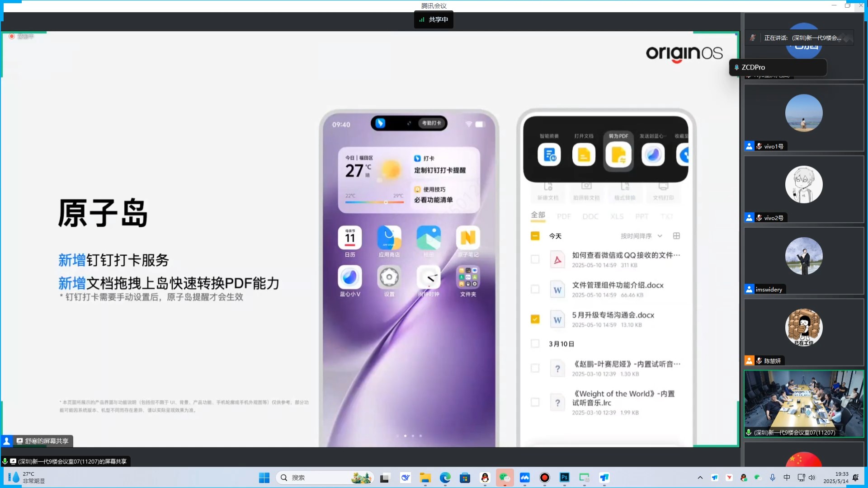
Task: Select 陈慧妍 participant avatar
Action: tap(804, 328)
